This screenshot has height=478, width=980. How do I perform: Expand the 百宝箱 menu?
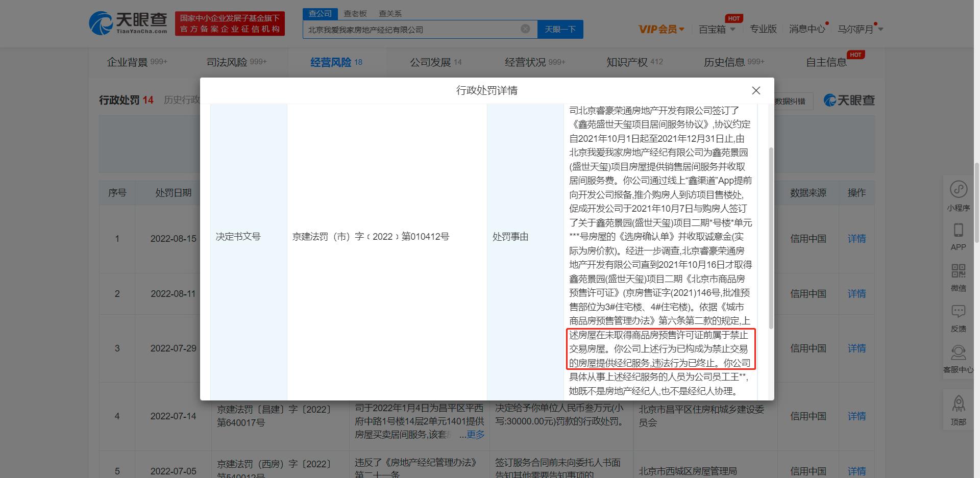coord(717,29)
